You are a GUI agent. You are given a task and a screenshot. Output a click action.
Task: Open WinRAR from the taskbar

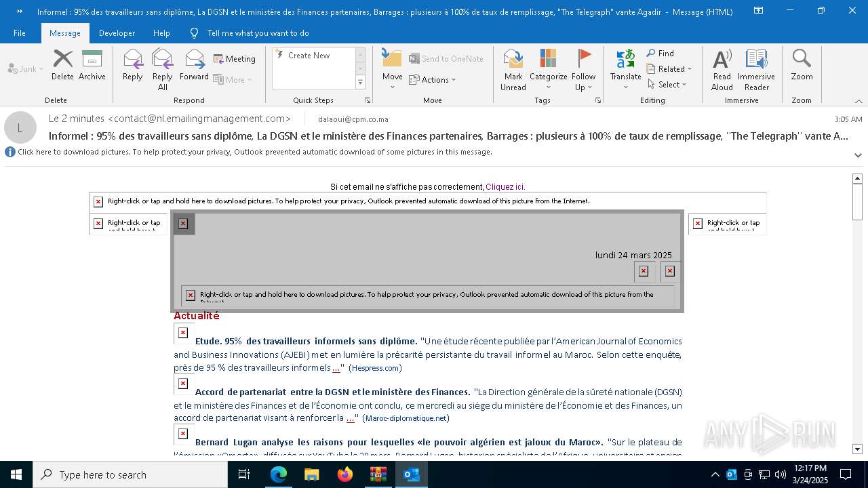(x=378, y=474)
